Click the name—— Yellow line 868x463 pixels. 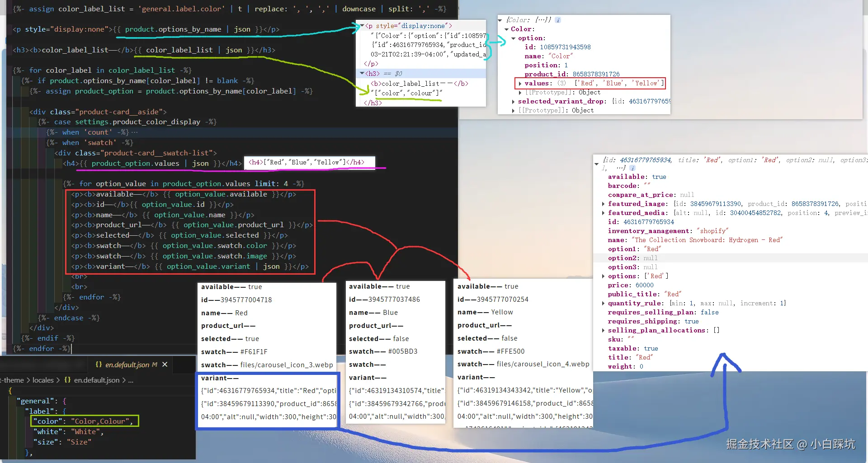(x=485, y=312)
